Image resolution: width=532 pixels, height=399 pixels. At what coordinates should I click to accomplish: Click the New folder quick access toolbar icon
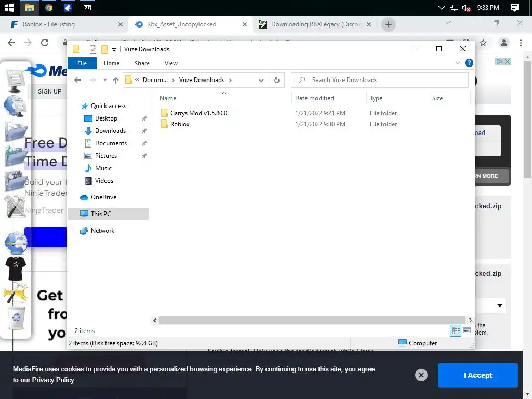click(104, 49)
